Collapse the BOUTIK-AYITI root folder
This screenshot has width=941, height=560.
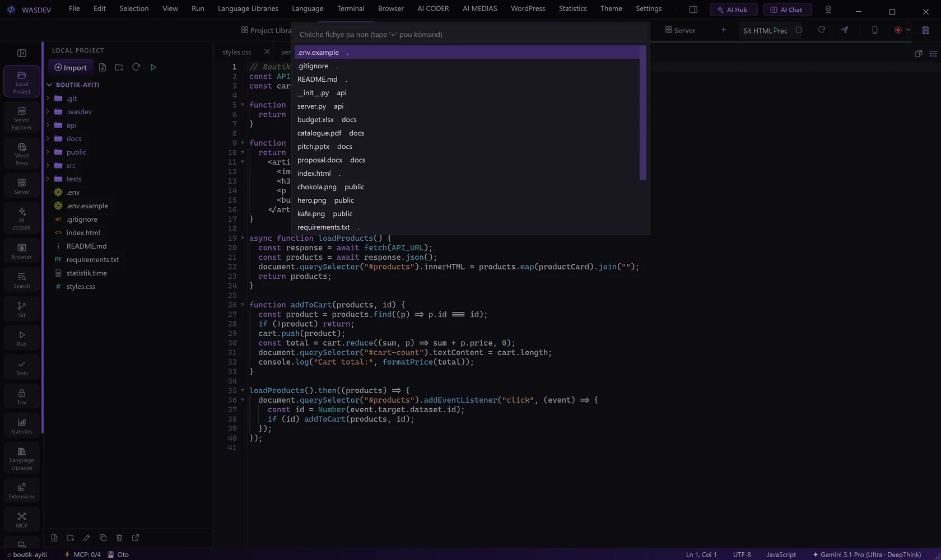pos(49,85)
